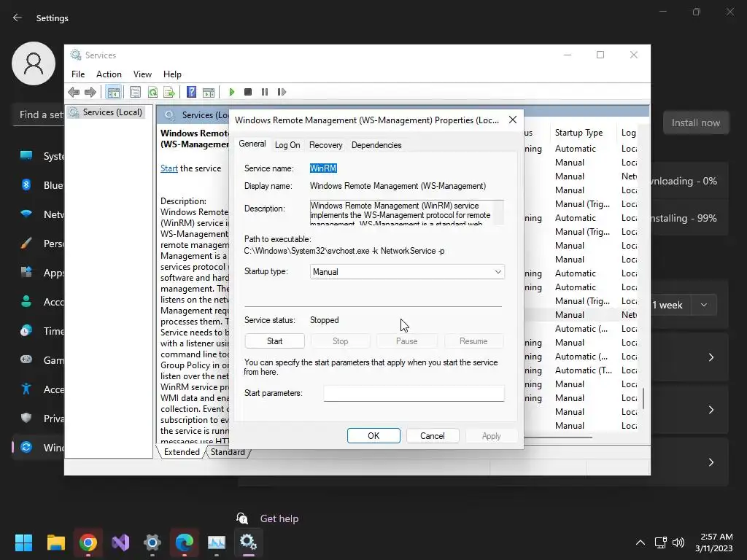Viewport: 747px width, 560px height.
Task: Switch to the Dependencies tab
Action: point(376,145)
